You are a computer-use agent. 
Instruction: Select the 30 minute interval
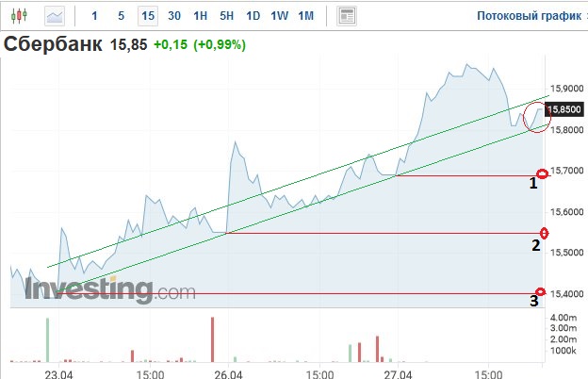(174, 16)
